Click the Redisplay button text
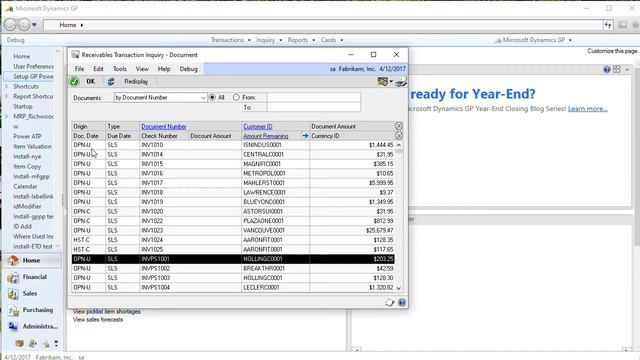Viewport: 640px width, 360px height. click(136, 82)
